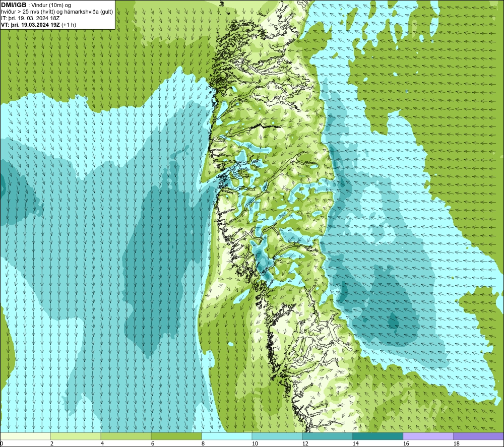The width and height of the screenshot is (504, 447).
Task: Select the 6–8 m/s olive green swatch
Action: [176, 436]
